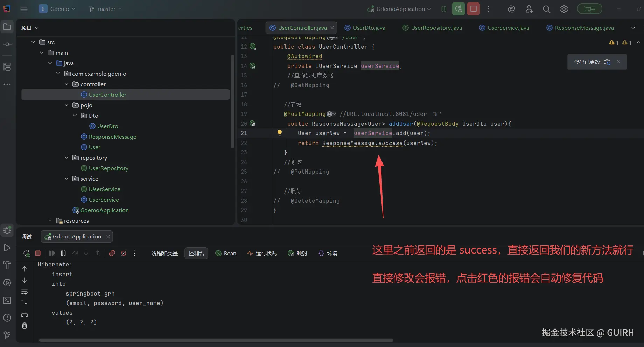Switch to UserDto.java editor tab
644x347 pixels.
tap(365, 28)
